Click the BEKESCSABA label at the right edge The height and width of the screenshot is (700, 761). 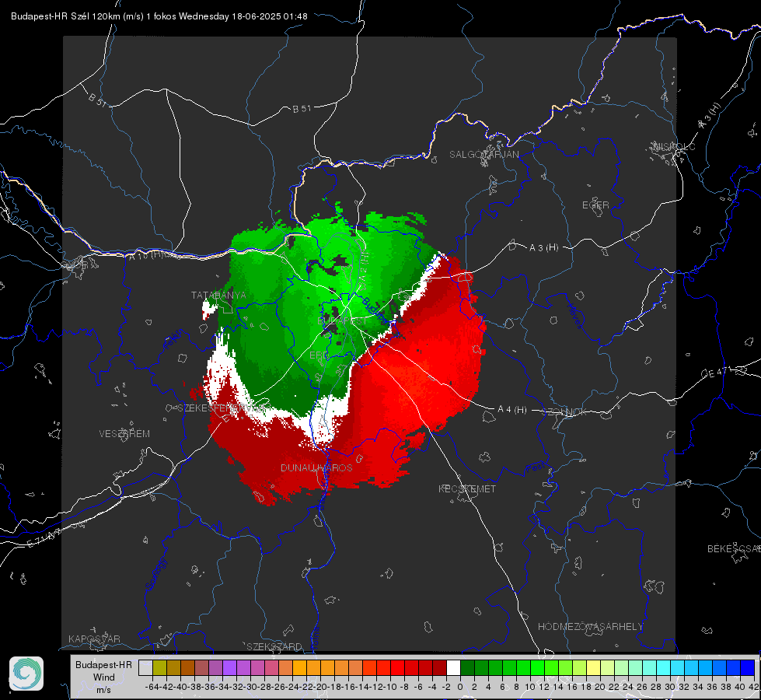click(734, 548)
